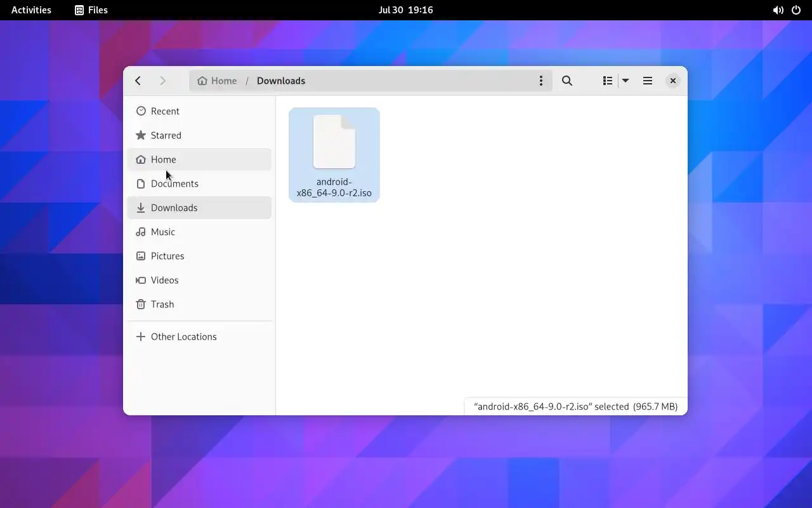The width and height of the screenshot is (812, 508).
Task: Close the Files window
Action: [673, 81]
